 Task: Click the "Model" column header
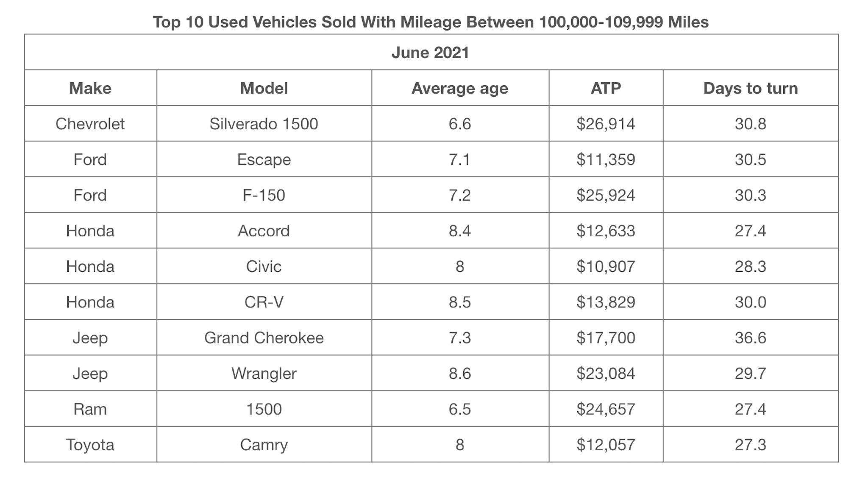[x=264, y=88]
